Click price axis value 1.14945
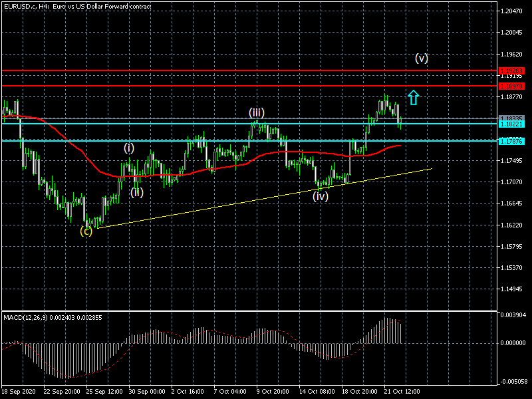 coord(511,289)
